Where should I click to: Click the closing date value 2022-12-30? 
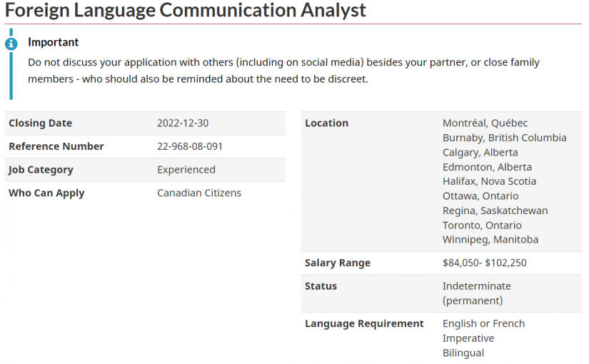[183, 123]
